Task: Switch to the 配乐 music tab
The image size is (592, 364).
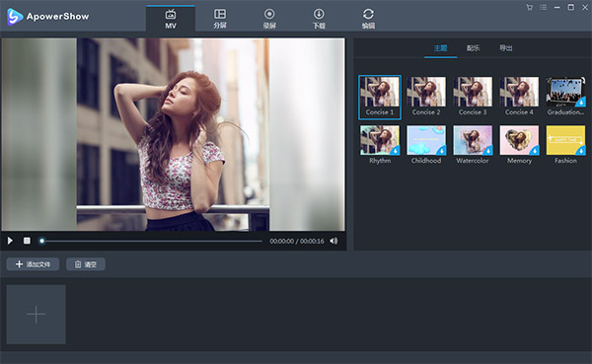Action: (x=473, y=48)
